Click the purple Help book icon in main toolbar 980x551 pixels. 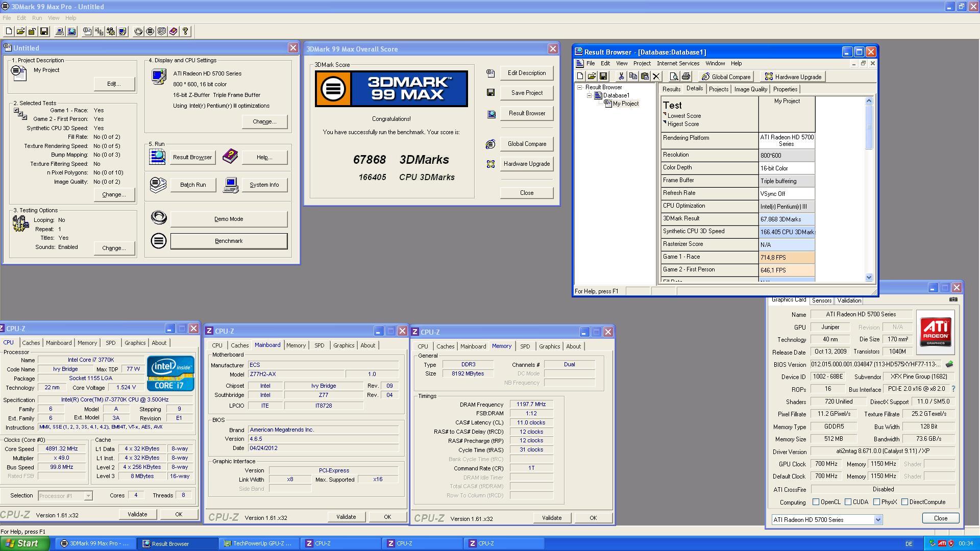(174, 31)
